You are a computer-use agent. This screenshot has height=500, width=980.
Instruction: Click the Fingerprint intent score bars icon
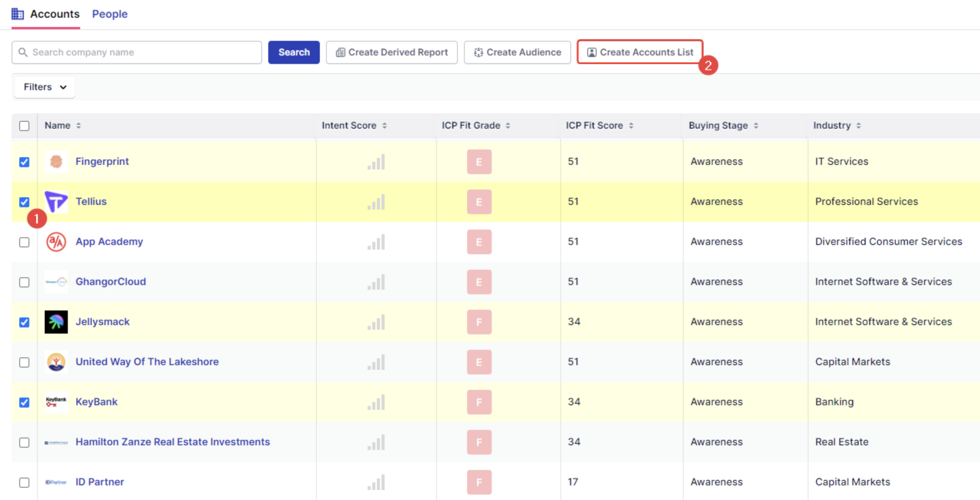pos(376,162)
